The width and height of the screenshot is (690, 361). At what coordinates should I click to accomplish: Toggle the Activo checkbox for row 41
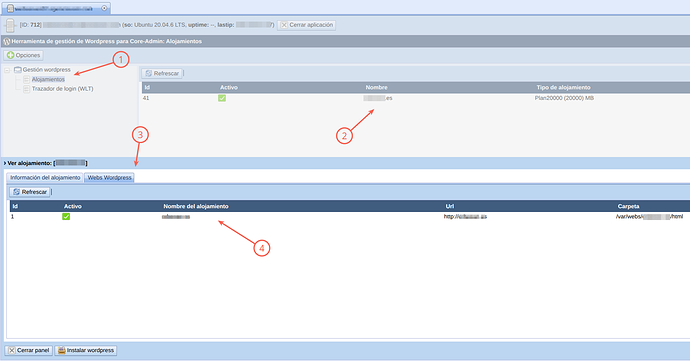pyautogui.click(x=222, y=98)
